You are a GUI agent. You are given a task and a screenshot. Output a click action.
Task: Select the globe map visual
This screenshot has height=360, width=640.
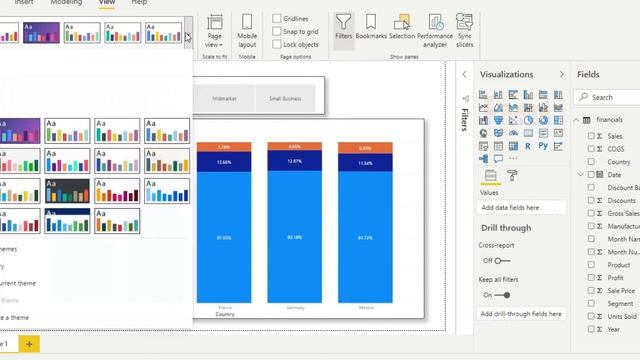point(483,133)
